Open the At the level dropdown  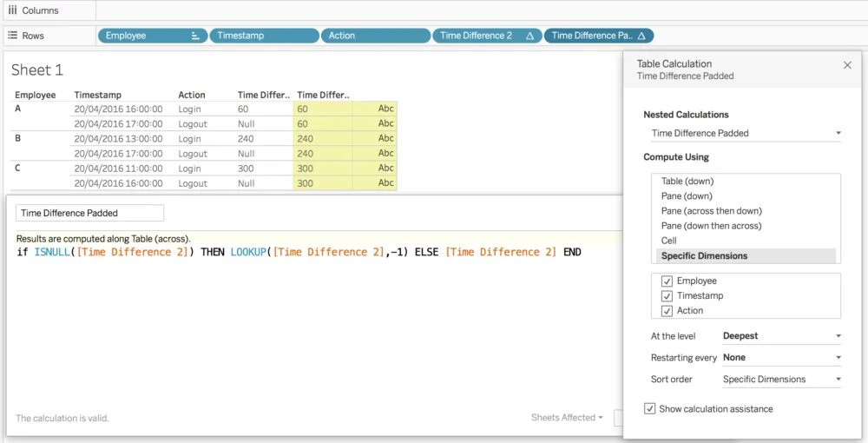pos(782,336)
